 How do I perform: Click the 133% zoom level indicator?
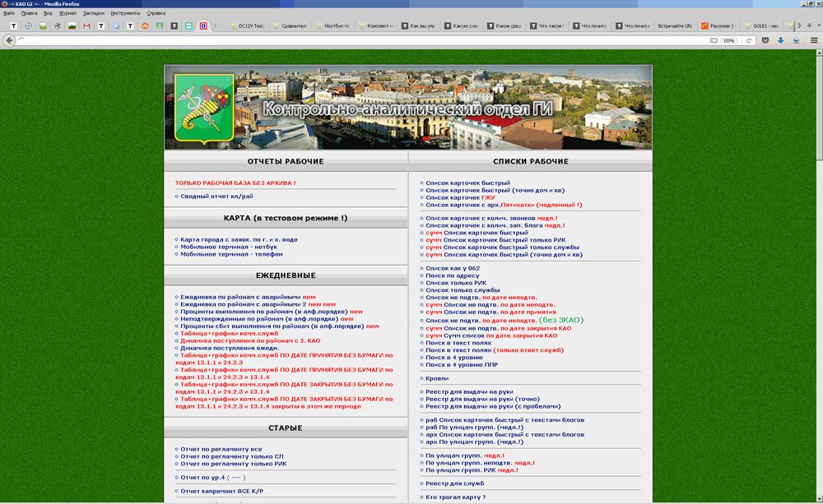click(728, 40)
